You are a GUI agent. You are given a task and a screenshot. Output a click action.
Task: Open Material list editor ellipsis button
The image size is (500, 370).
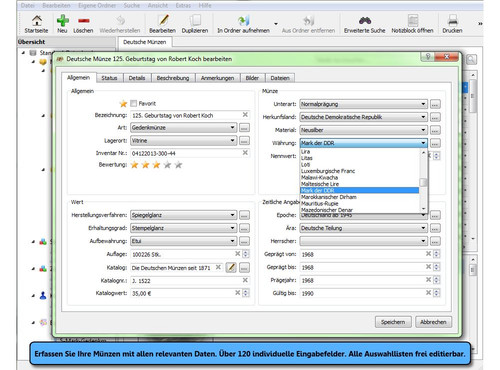435,130
